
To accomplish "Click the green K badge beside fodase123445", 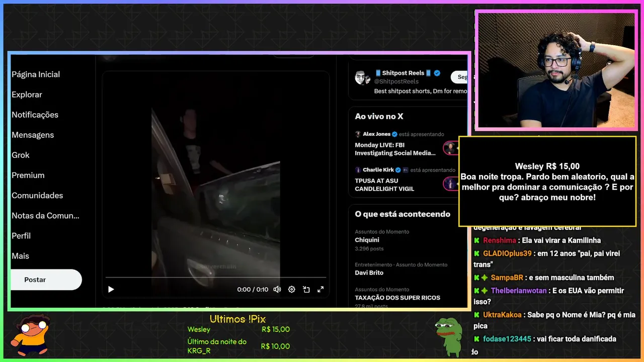I will point(476,339).
